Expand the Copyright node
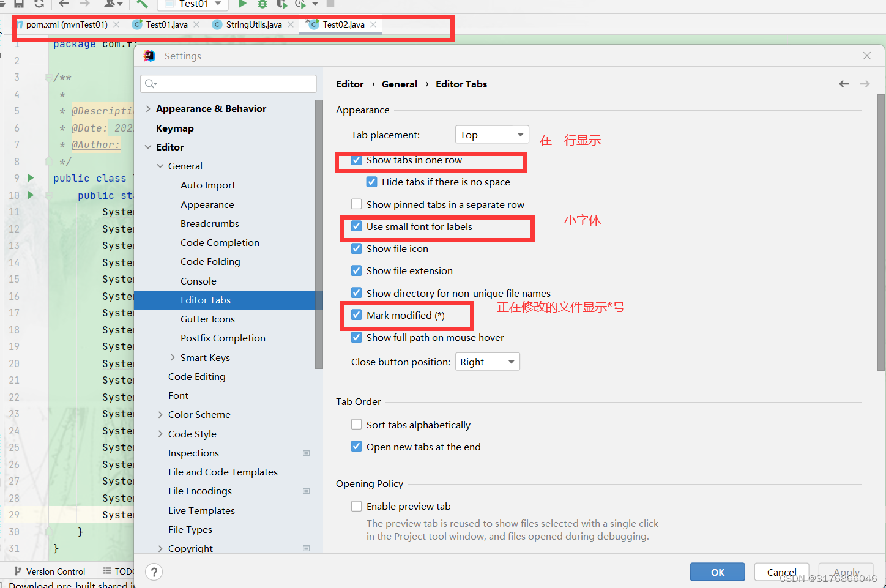886x588 pixels. (x=160, y=548)
